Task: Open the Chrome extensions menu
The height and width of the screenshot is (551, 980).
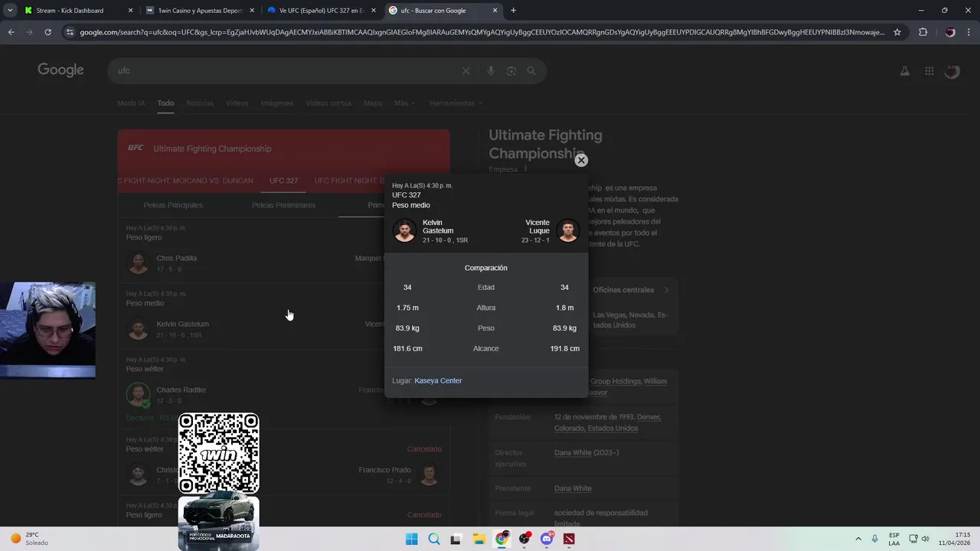Action: pos(923,32)
